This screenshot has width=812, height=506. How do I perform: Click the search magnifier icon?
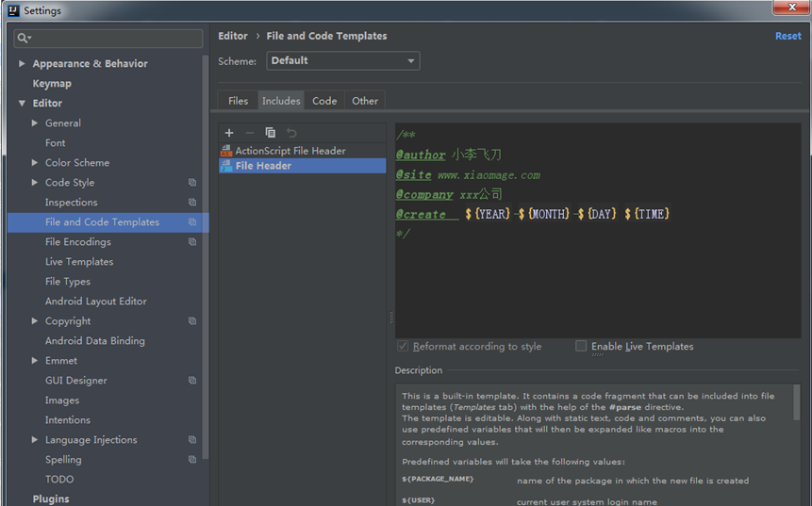point(24,38)
